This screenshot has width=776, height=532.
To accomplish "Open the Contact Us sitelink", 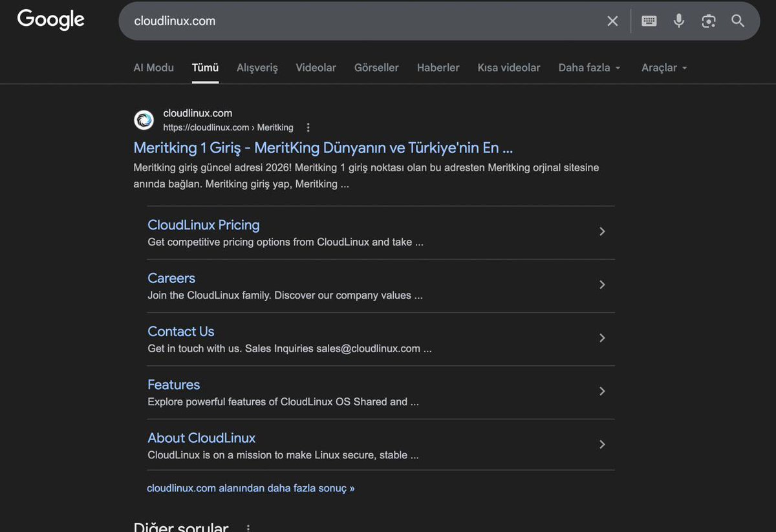I will click(x=181, y=331).
